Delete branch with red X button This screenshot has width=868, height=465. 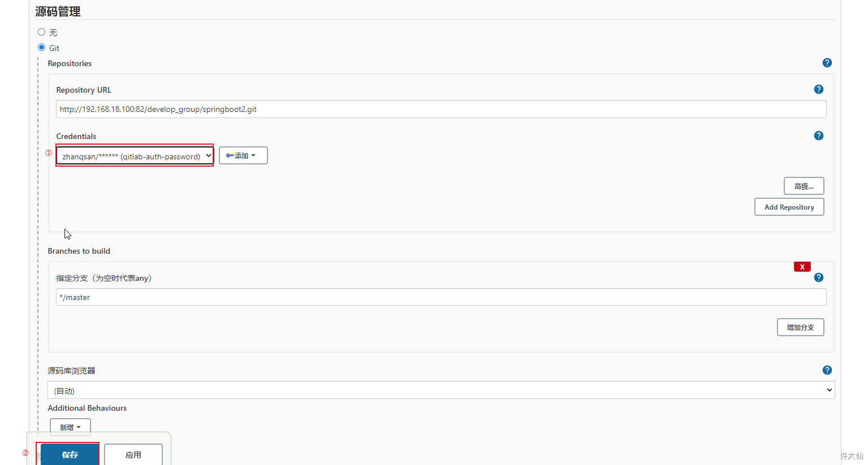(802, 267)
